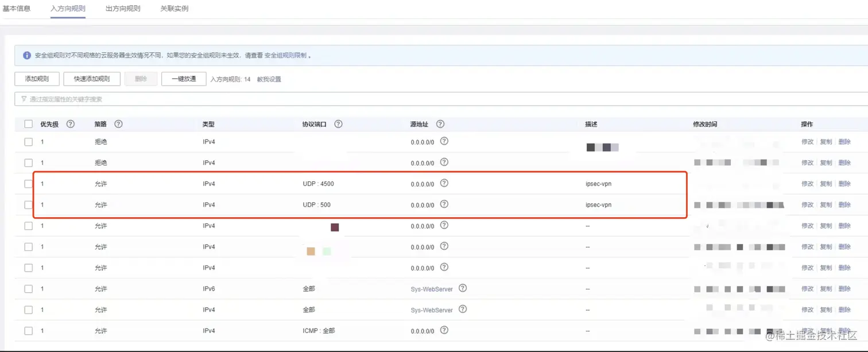Click 修改 for the IPv4 Sys-WebServer rule
This screenshot has width=868, height=352.
(x=807, y=310)
